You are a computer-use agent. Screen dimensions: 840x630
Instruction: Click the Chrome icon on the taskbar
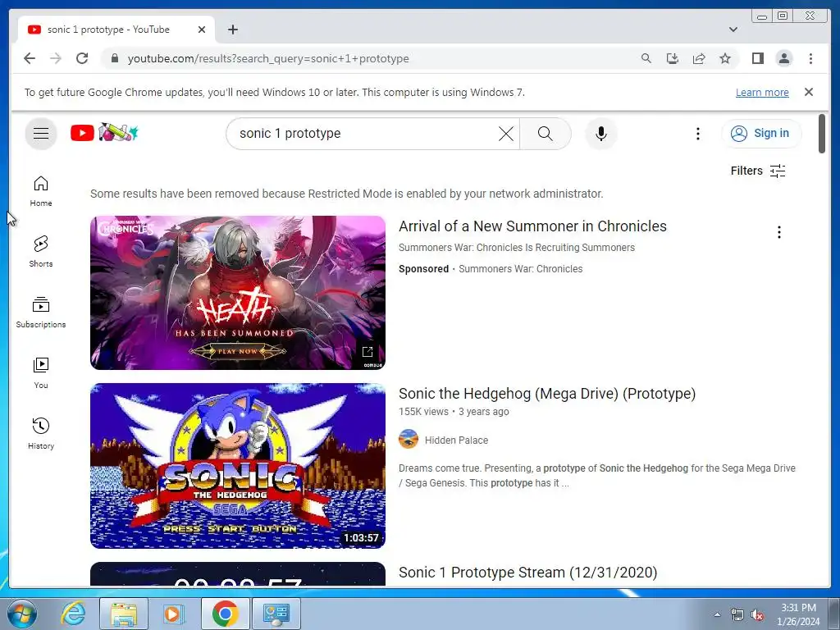[225, 614]
